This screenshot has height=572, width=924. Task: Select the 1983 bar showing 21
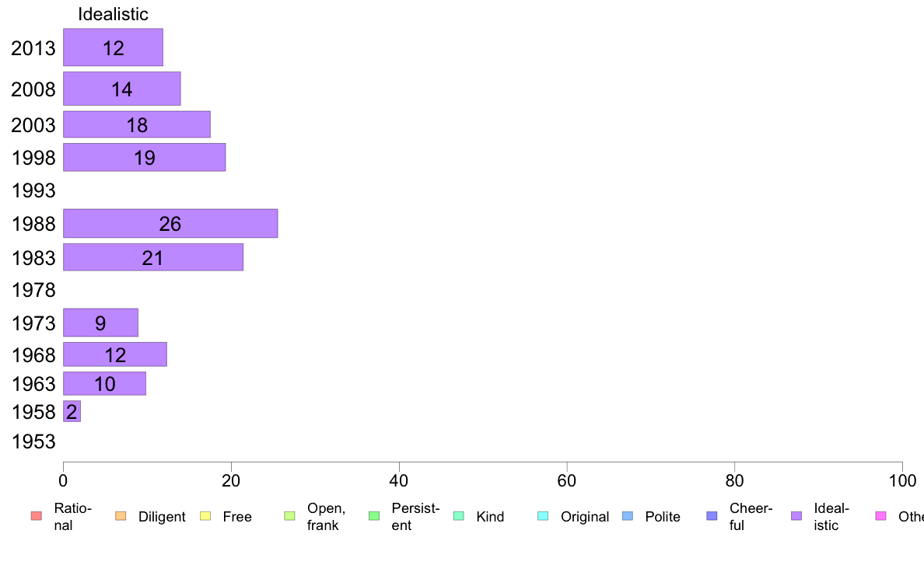[x=153, y=257]
